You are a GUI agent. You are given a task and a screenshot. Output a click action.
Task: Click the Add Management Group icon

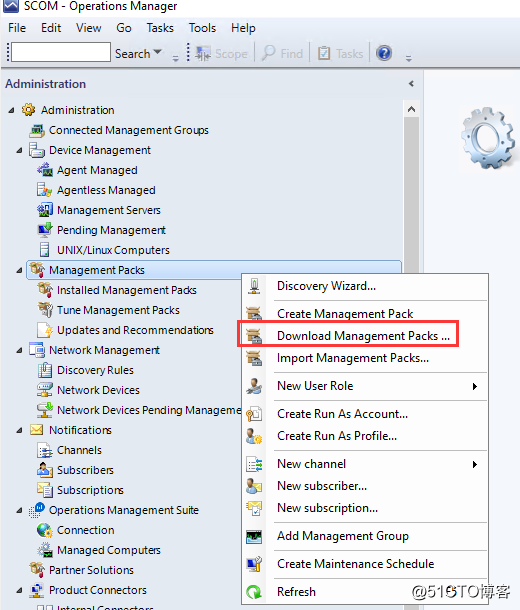(x=254, y=536)
